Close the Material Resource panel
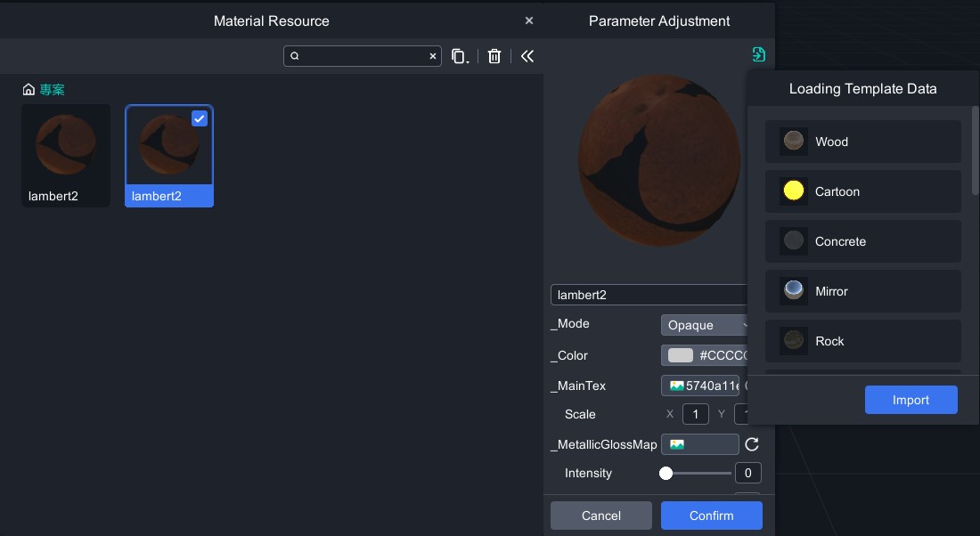 [529, 20]
